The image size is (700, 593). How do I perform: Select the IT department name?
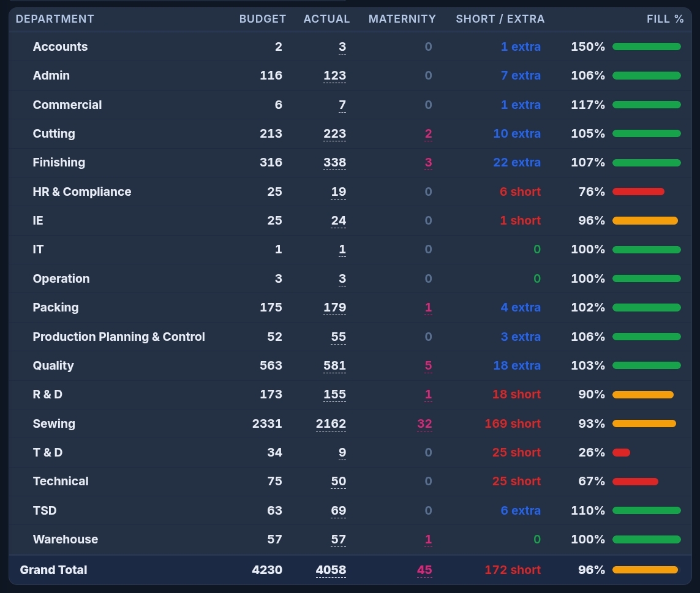(38, 250)
